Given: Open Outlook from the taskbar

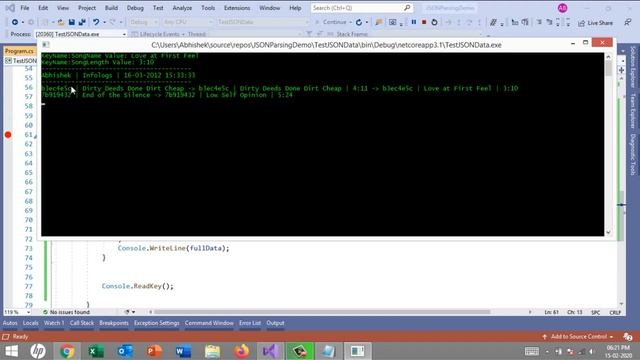Looking at the screenshot, I should point(125,351).
